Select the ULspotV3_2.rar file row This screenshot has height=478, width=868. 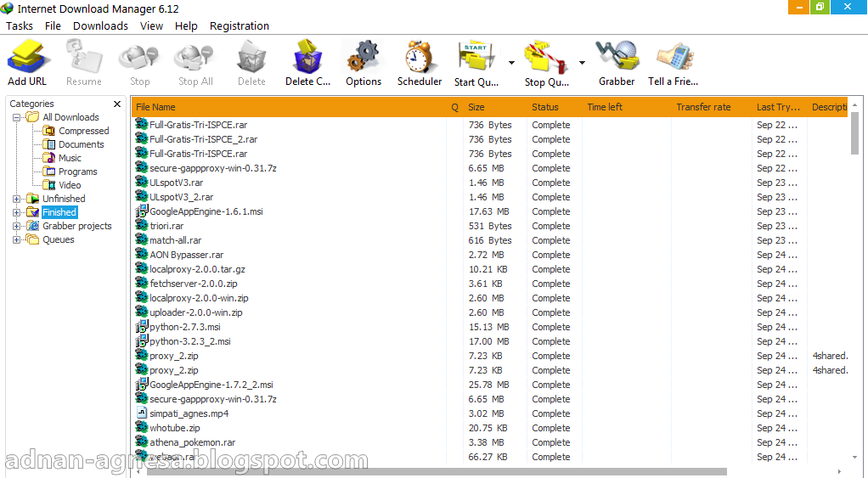coord(489,197)
